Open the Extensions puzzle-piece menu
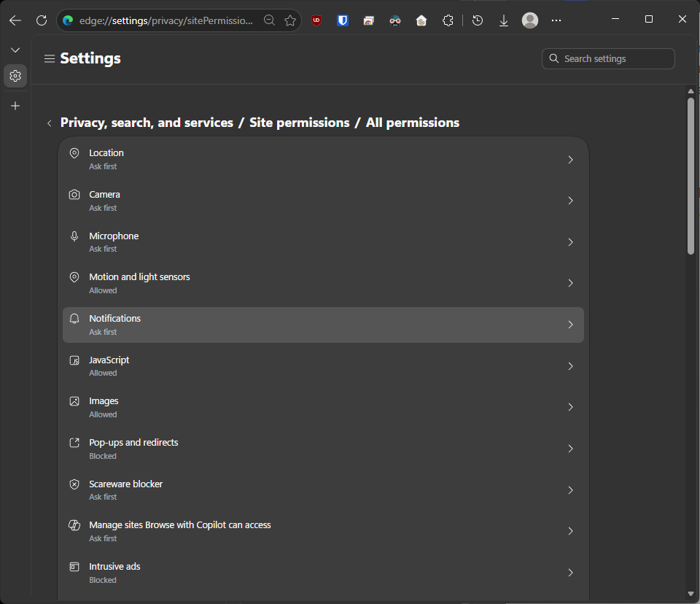Viewport: 700px width, 604px height. (448, 20)
